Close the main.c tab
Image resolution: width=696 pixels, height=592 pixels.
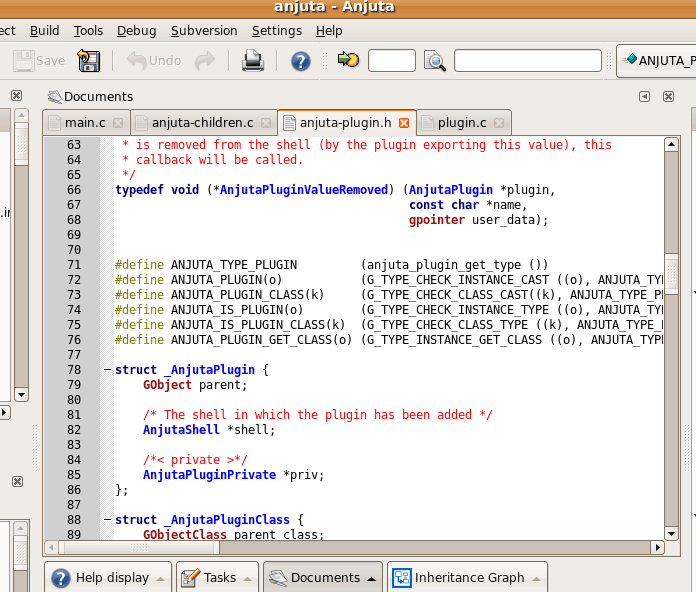click(x=118, y=123)
